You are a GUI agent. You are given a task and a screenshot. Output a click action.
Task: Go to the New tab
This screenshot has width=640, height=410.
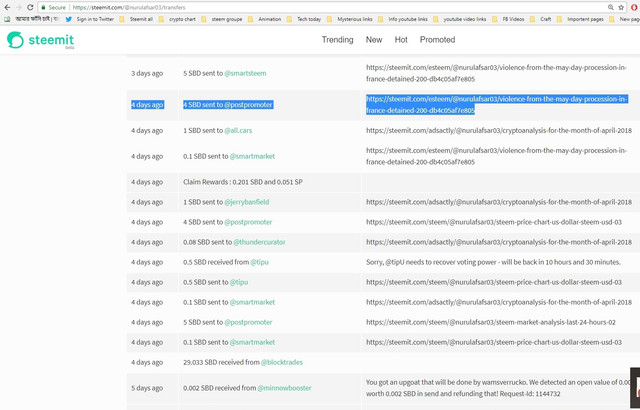[374, 40]
